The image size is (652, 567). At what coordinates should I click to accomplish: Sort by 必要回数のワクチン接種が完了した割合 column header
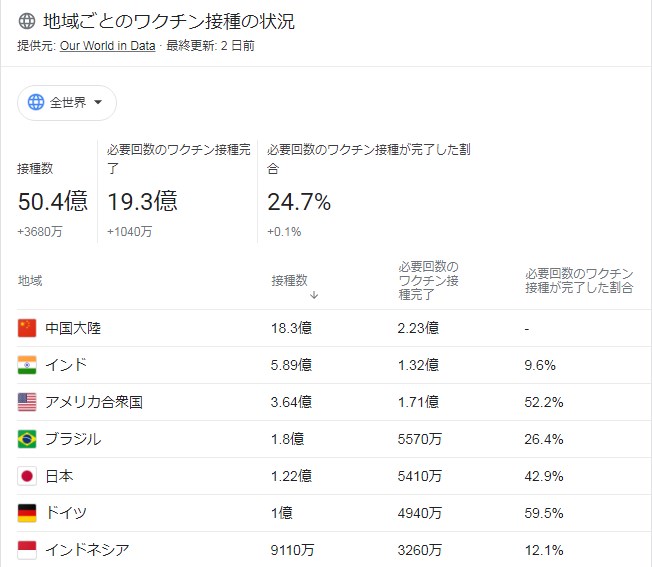(579, 281)
